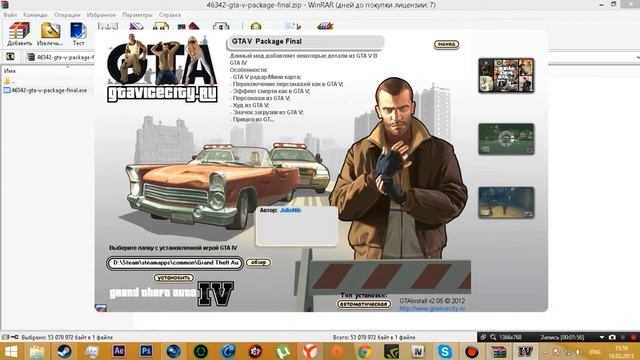Open the gtavicecity.ru website link
Image resolution: width=640 pixels, height=360 pixels.
[432, 309]
